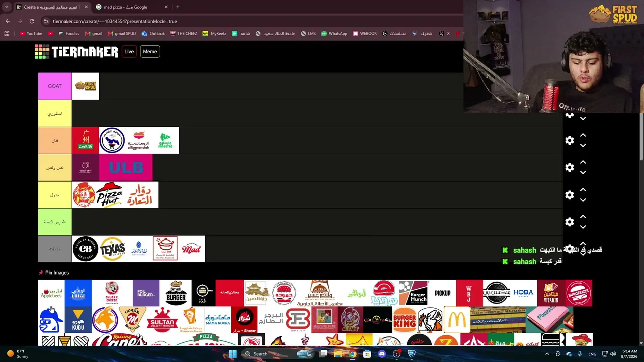Image resolution: width=644 pixels, height=362 pixels.
Task: Move the نص ونص tier row up
Action: pos(583,162)
